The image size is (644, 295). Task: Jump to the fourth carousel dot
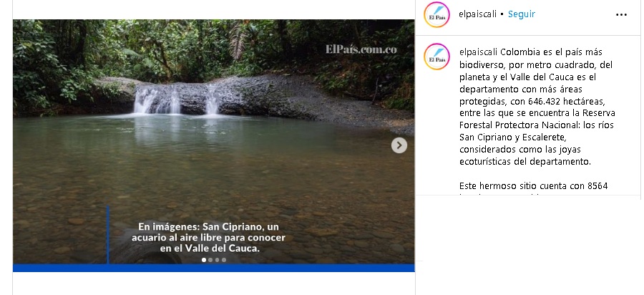(x=224, y=260)
